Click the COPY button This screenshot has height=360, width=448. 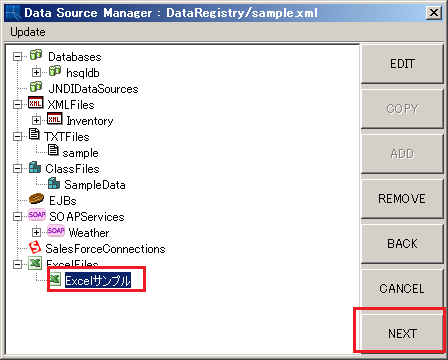[x=402, y=109]
